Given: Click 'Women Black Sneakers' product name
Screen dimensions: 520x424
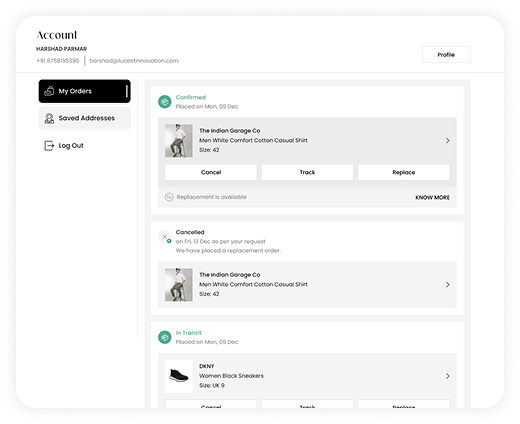Looking at the screenshot, I should [x=231, y=376].
